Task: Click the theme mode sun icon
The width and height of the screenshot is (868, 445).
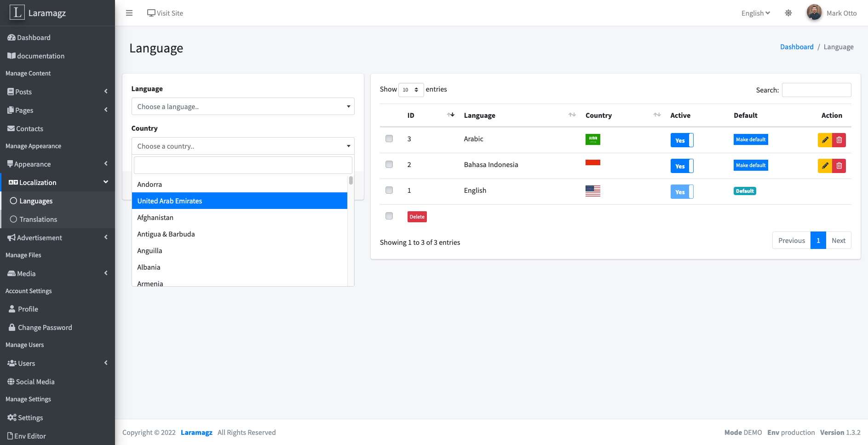Action: [x=788, y=13]
